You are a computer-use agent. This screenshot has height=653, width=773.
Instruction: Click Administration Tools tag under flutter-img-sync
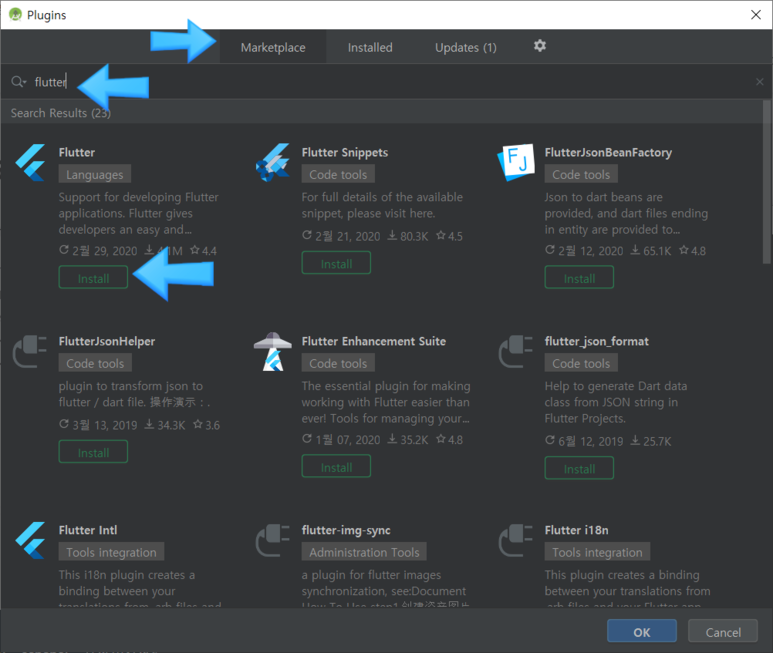pyautogui.click(x=364, y=551)
